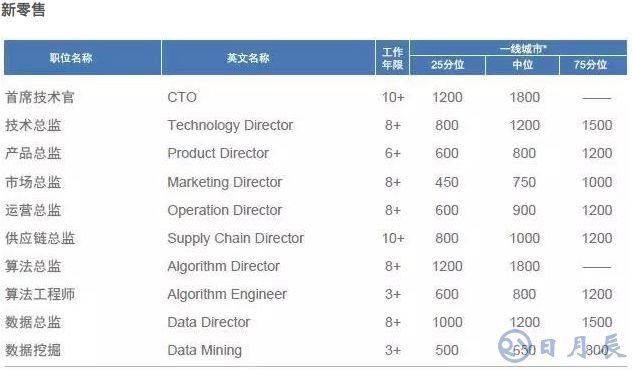
Task: Click the 工作年限 column header
Action: (x=392, y=58)
